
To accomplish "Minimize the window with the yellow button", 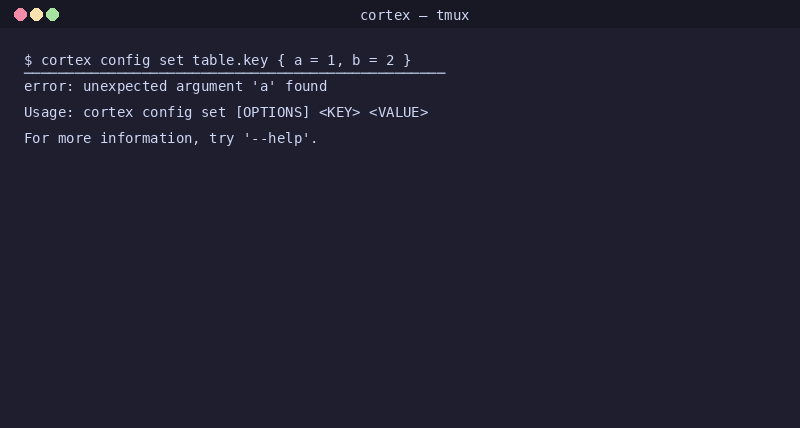I will pos(36,15).
